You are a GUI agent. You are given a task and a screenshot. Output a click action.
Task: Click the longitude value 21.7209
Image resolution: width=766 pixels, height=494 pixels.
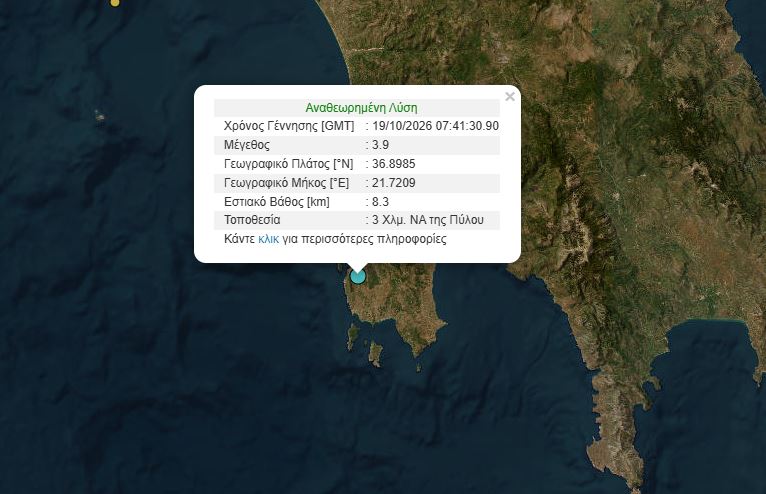point(393,183)
